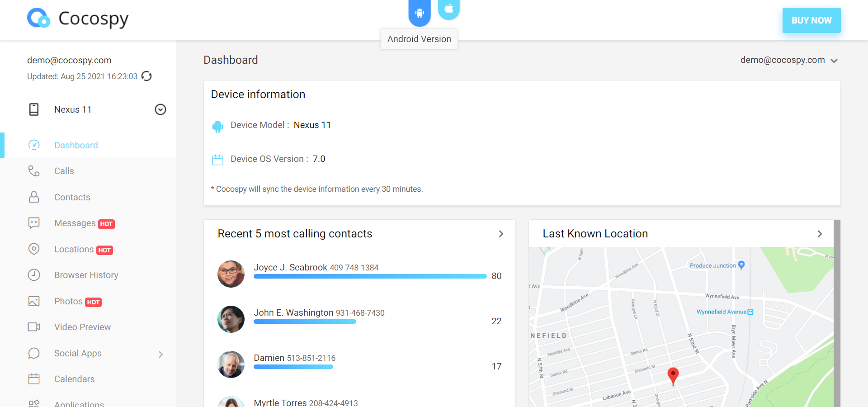868x407 pixels.
Task: Click the Last Known Location heading
Action: coord(595,234)
